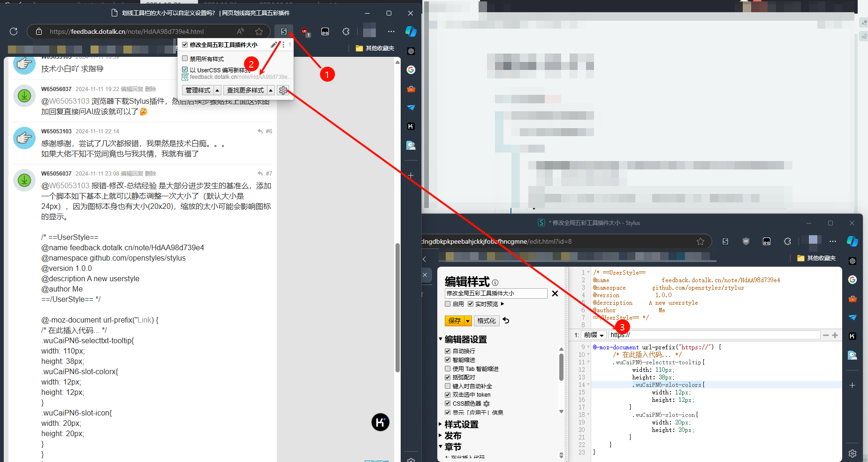Image resolution: width=868 pixels, height=462 pixels.
Task: Add an applies-to rule with plus icon
Action: [835, 335]
